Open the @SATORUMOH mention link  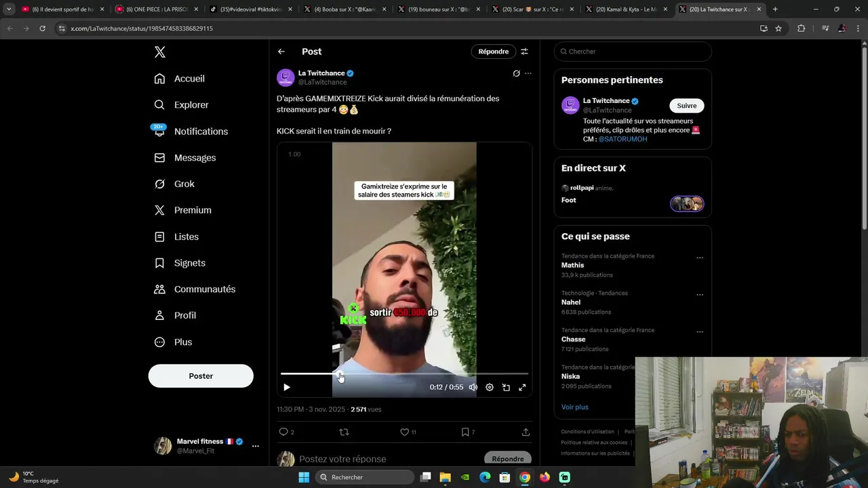click(x=623, y=139)
